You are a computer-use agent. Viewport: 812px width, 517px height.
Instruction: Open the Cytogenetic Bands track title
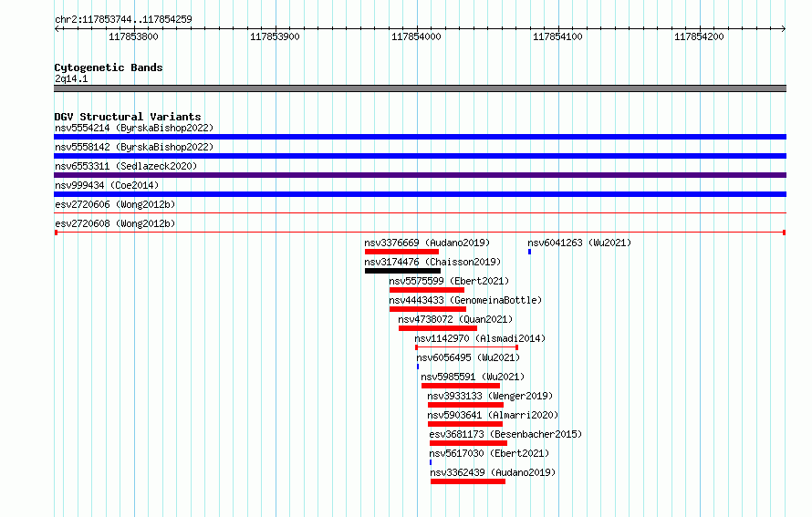(x=109, y=67)
